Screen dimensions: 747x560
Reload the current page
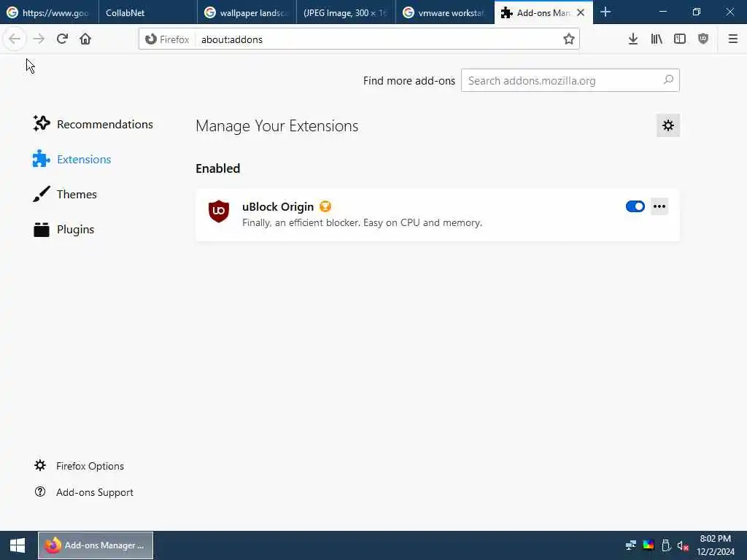pos(62,39)
